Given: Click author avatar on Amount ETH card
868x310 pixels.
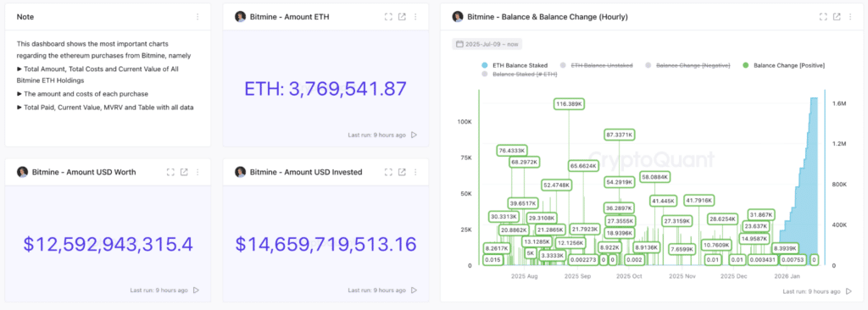Looking at the screenshot, I should [240, 17].
